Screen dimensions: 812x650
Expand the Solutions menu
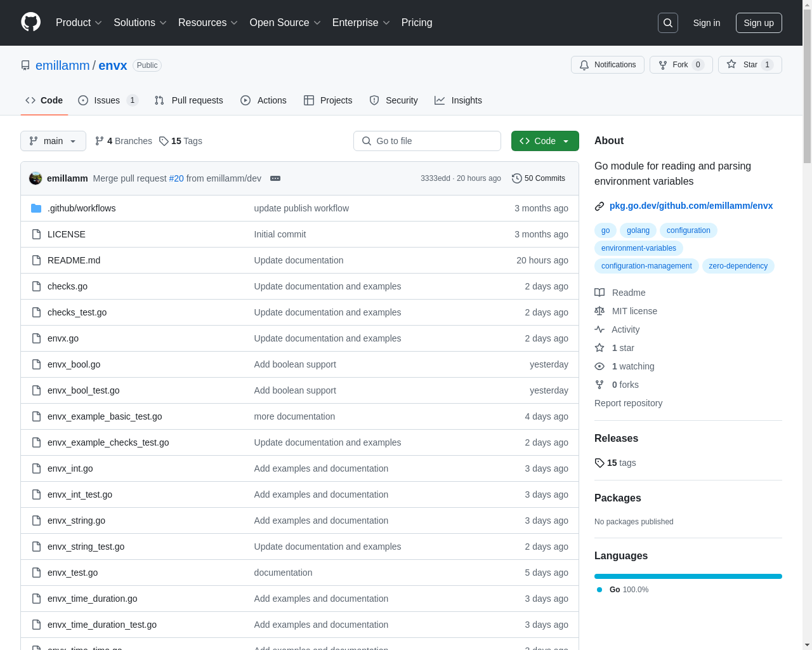[x=140, y=23]
